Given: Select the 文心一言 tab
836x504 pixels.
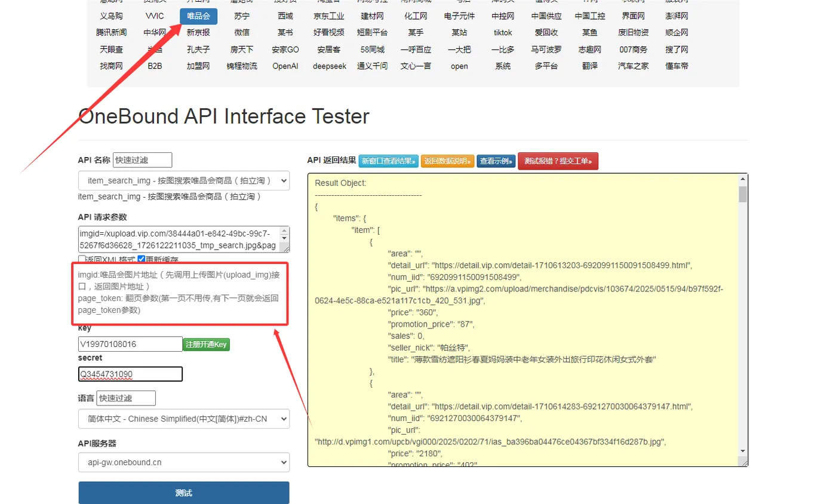Looking at the screenshot, I should [x=416, y=66].
